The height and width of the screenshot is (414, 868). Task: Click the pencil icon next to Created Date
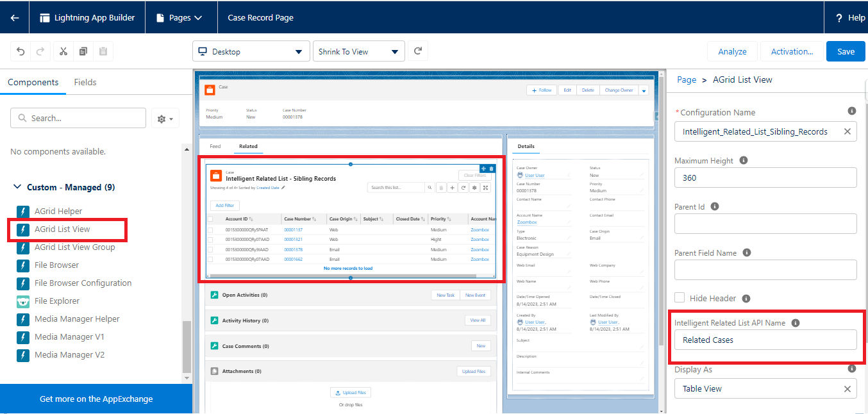[283, 188]
